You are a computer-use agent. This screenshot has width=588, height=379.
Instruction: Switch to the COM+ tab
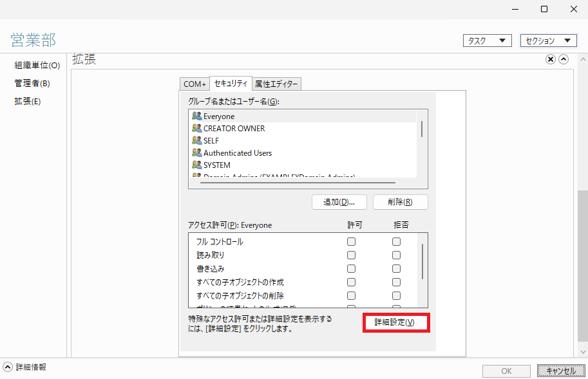point(194,84)
